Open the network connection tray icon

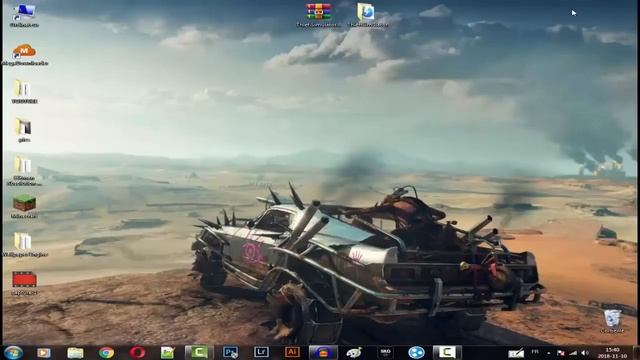click(x=573, y=353)
